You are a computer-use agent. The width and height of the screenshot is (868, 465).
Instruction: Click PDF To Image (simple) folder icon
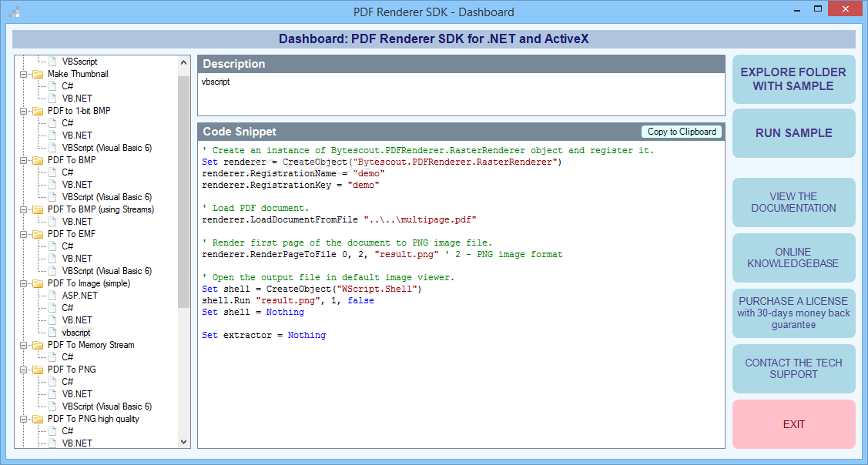click(38, 283)
